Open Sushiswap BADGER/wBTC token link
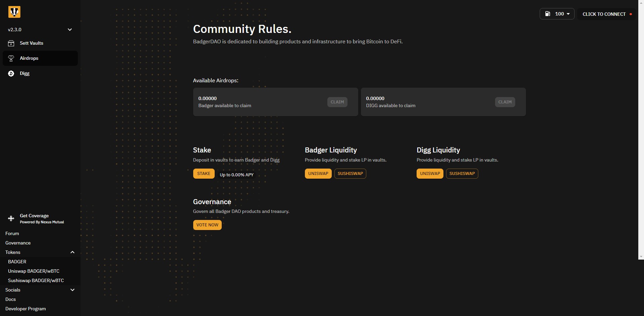Screen dimensions: 644x316 coord(36,280)
